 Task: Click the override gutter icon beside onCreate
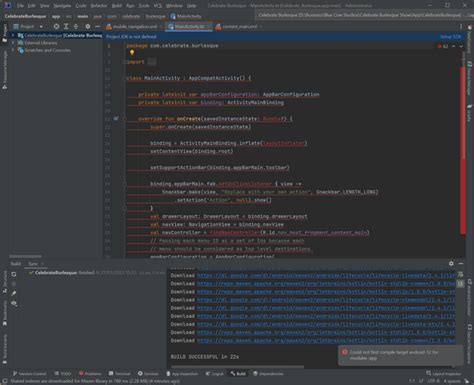coord(116,118)
